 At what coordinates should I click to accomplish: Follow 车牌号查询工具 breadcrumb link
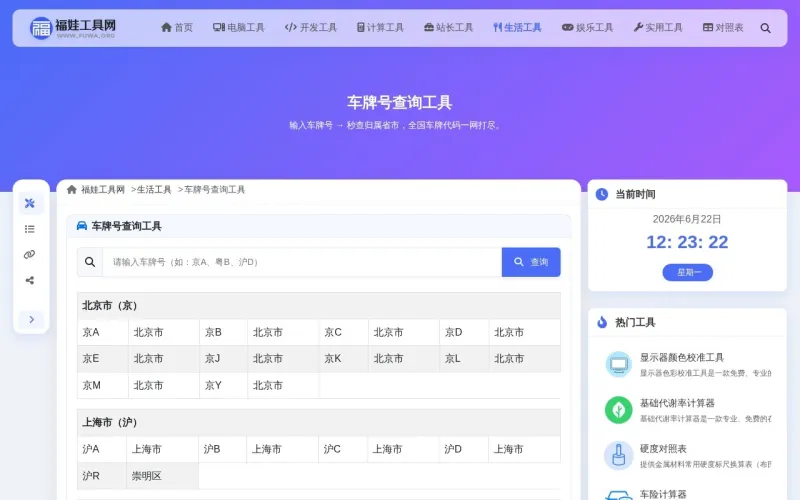pyautogui.click(x=214, y=189)
